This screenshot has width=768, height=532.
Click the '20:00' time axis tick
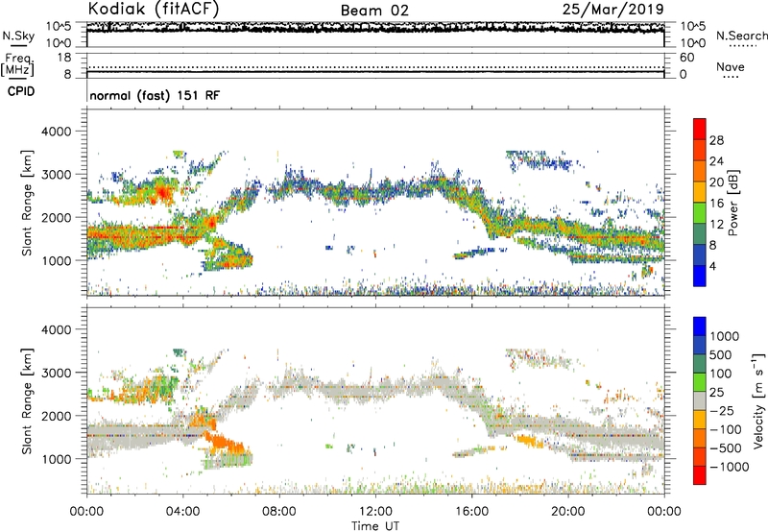[567, 511]
